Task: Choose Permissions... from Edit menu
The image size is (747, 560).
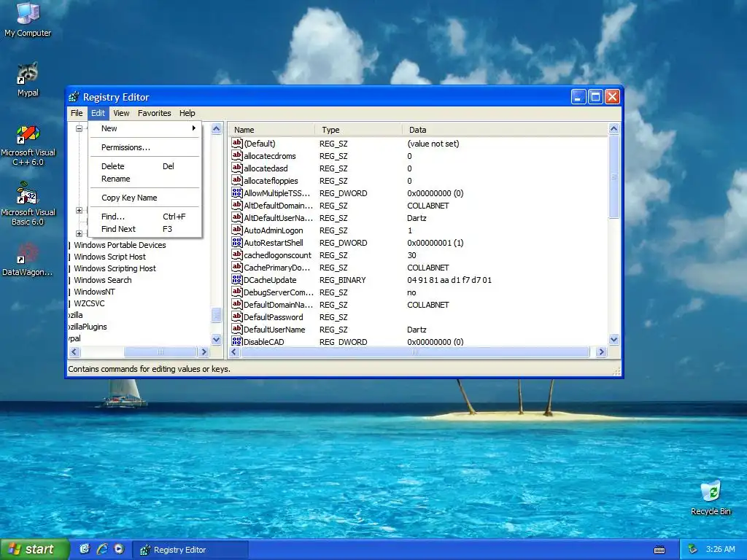Action: click(144, 147)
